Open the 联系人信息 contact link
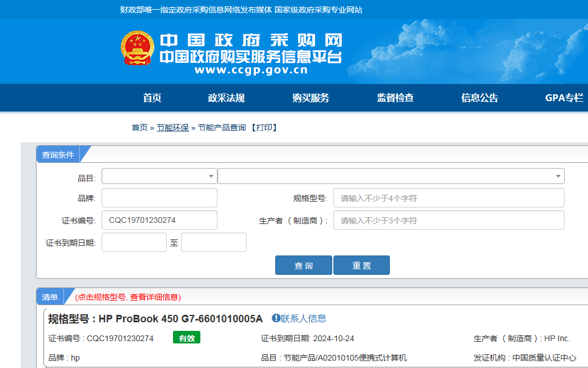Viewport: 588px width, 368px height. [x=303, y=318]
